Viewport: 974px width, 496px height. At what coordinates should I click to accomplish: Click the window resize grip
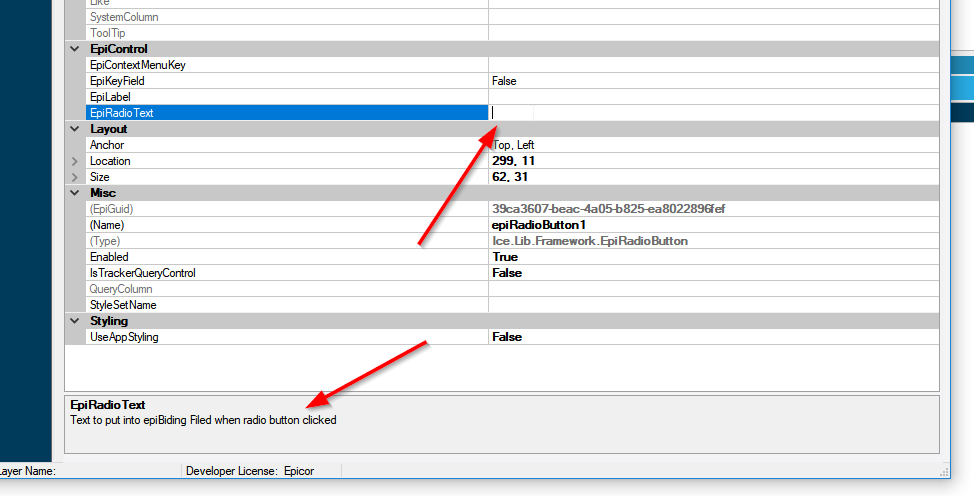click(x=944, y=472)
